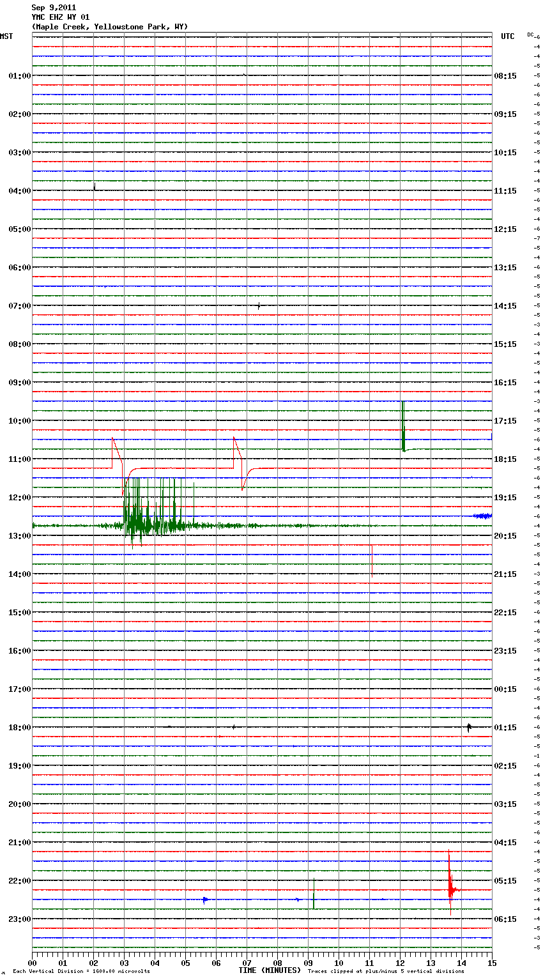Click the green spike near minute 9 at 22:00

(314, 894)
